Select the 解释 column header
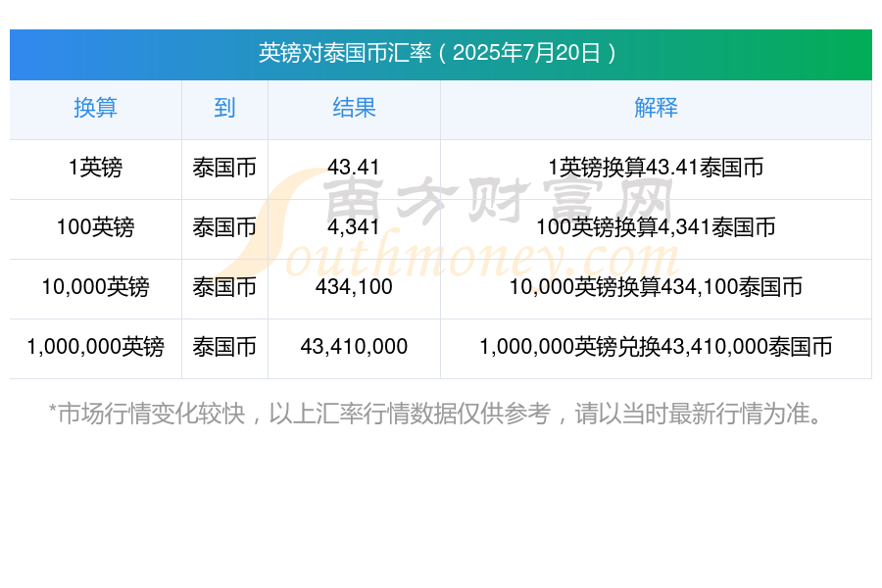 [656, 108]
